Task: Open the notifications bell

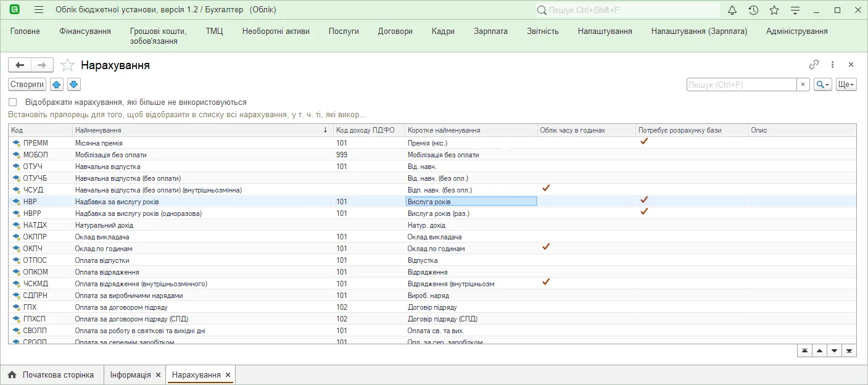Action: coord(732,10)
